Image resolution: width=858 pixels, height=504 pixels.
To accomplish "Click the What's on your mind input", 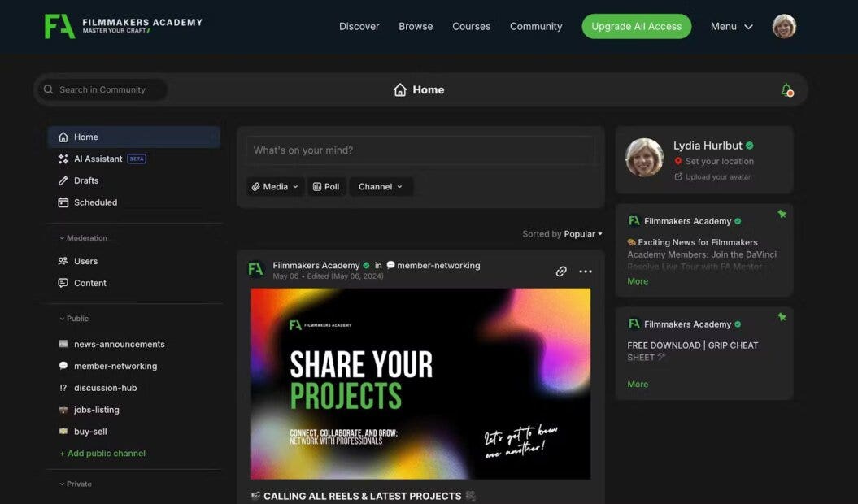I will coord(420,150).
